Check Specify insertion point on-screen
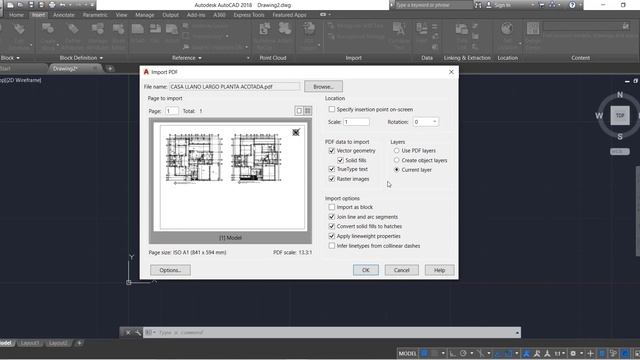The image size is (640, 360). tap(332, 109)
